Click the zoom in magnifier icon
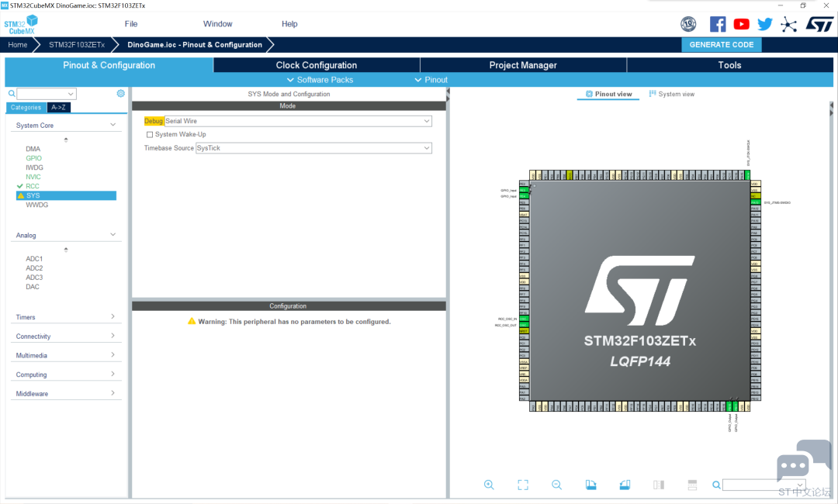Image resolution: width=838 pixels, height=504 pixels. [489, 485]
